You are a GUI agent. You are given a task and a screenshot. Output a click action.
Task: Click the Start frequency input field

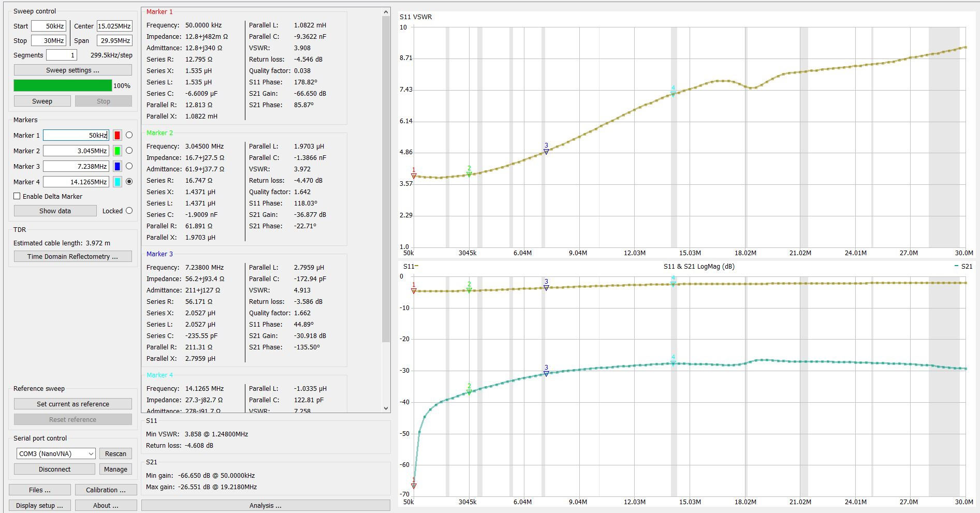tap(49, 26)
